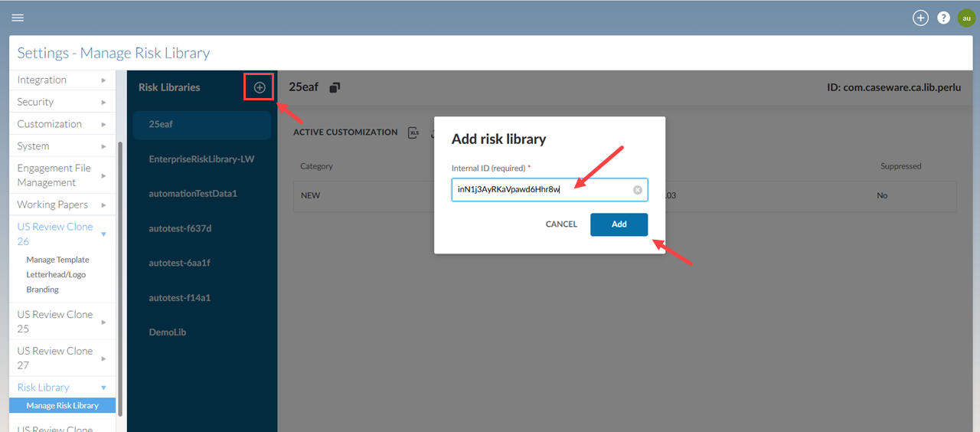
Task: Click the ACTIVE CUSTOMIZATION label
Action: [x=345, y=133]
